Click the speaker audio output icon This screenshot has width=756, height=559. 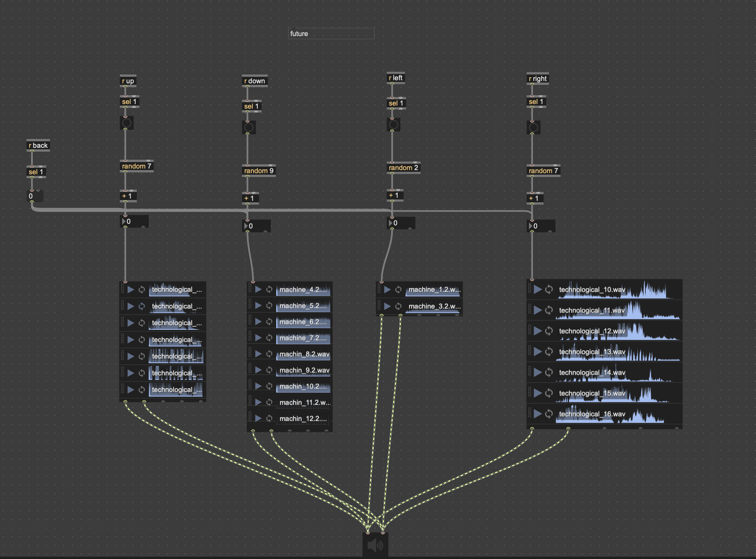pyautogui.click(x=375, y=545)
